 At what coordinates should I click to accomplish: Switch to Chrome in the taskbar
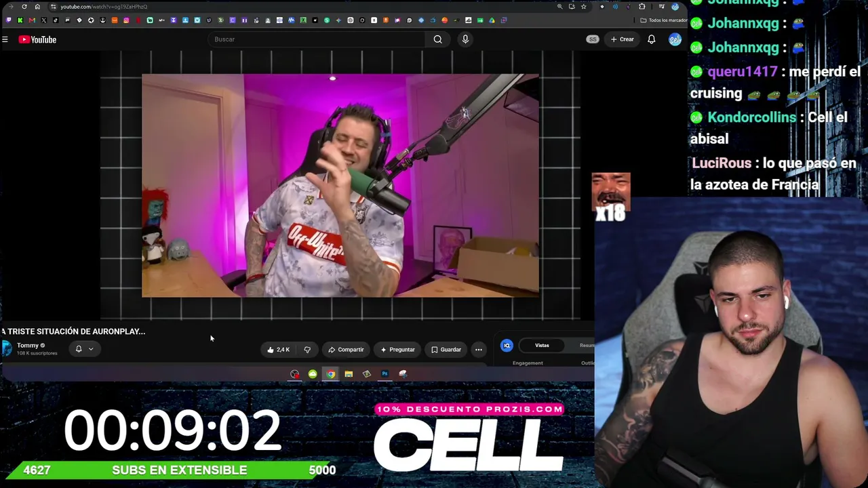tap(330, 374)
